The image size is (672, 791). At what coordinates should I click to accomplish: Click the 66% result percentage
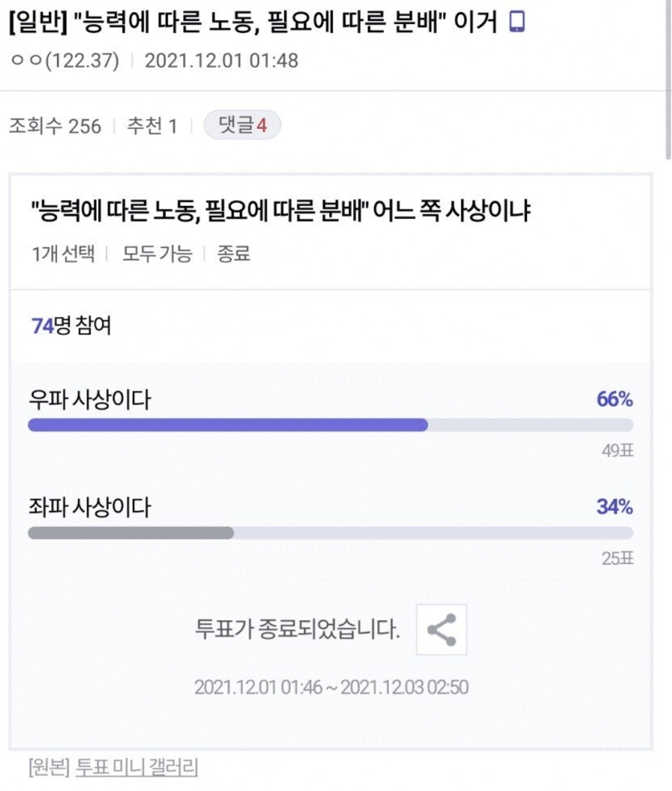point(614,400)
